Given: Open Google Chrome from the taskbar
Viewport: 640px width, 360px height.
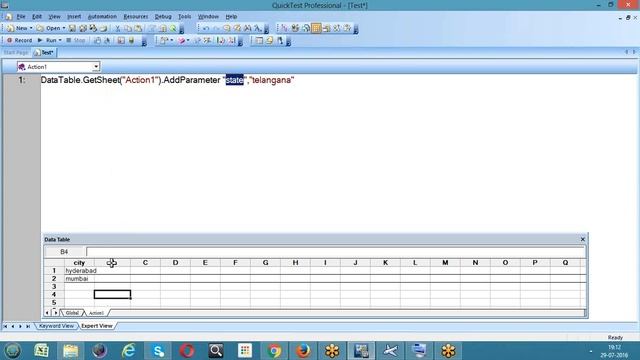Looking at the screenshot, I should pos(274,351).
